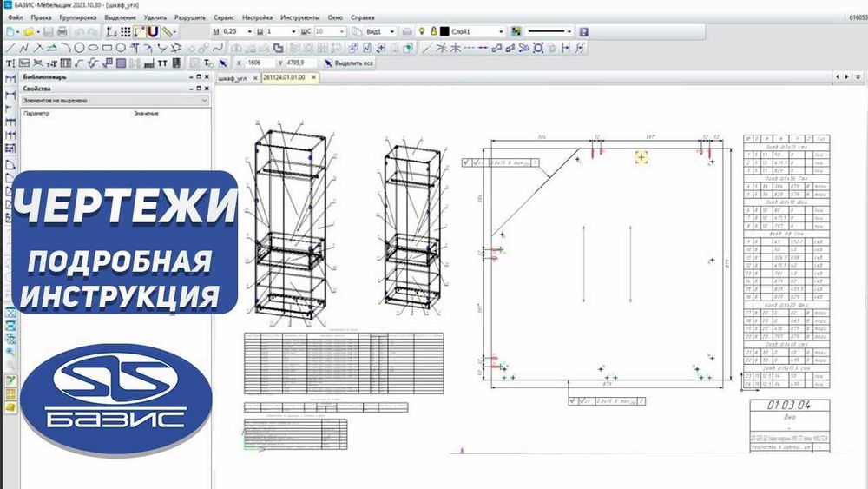Select the Text insertion tool T
This screenshot has width=868, height=489.
tap(10, 63)
